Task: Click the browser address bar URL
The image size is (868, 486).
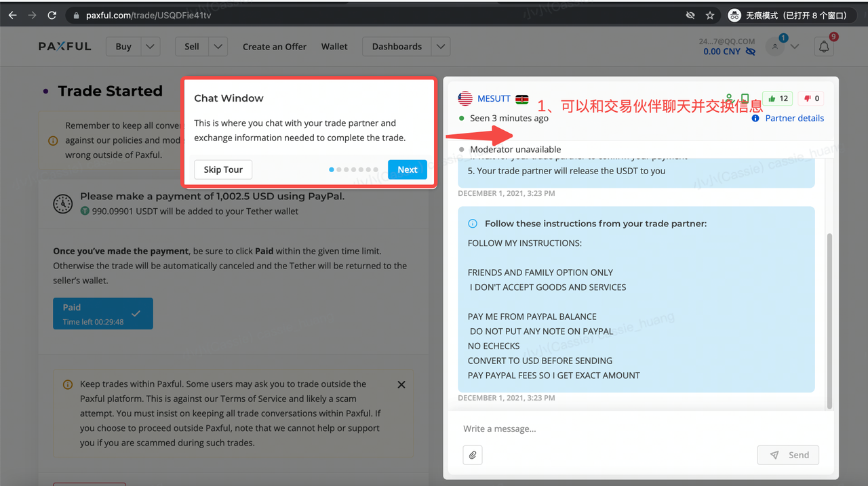Action: click(149, 15)
